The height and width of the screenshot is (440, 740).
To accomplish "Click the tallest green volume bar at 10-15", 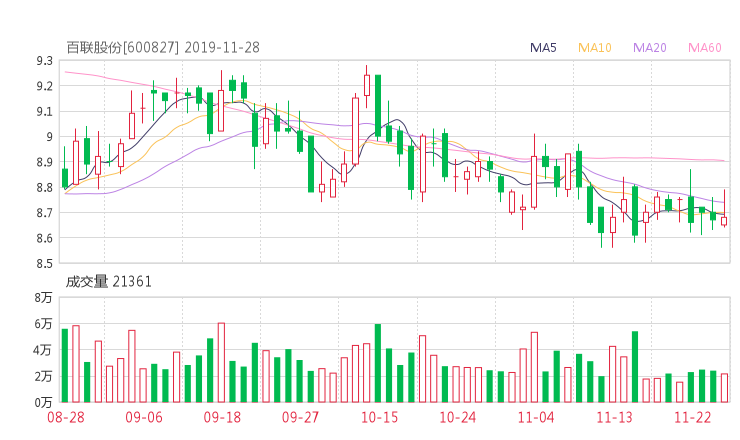I will [378, 363].
